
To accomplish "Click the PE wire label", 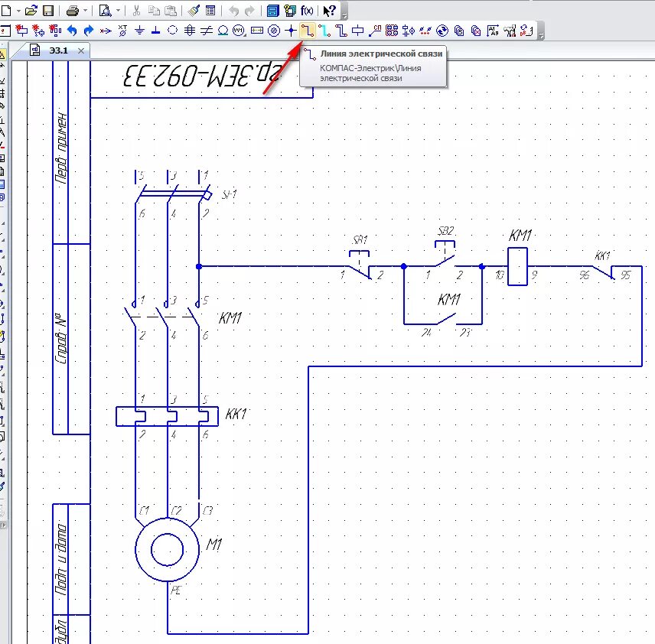I will pyautogui.click(x=176, y=590).
